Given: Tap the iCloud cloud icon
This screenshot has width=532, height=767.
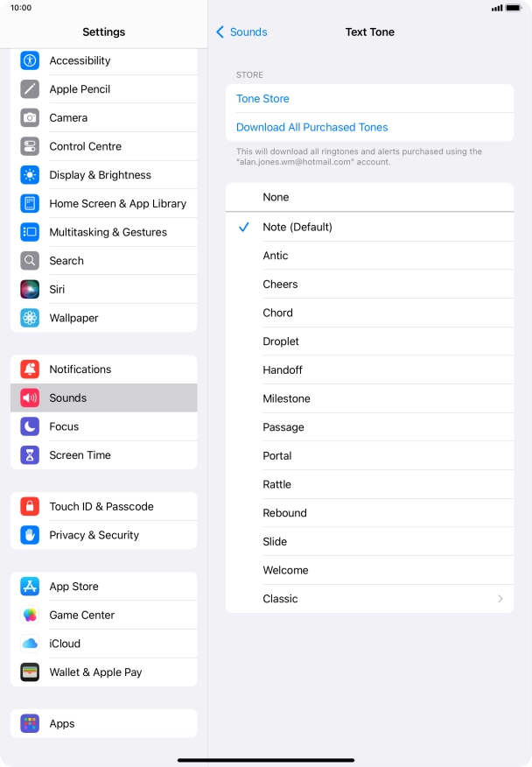Looking at the screenshot, I should [x=30, y=644].
